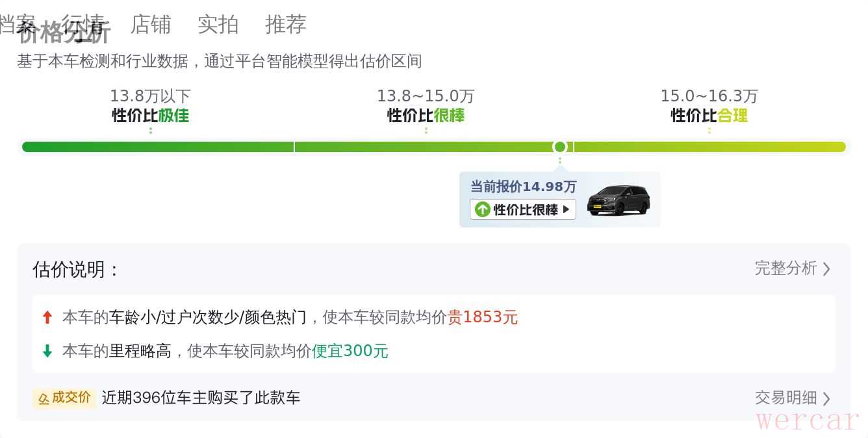Click the 成交价 gavel icon badge
Viewport: 868px width, 438px height.
pyautogui.click(x=64, y=398)
